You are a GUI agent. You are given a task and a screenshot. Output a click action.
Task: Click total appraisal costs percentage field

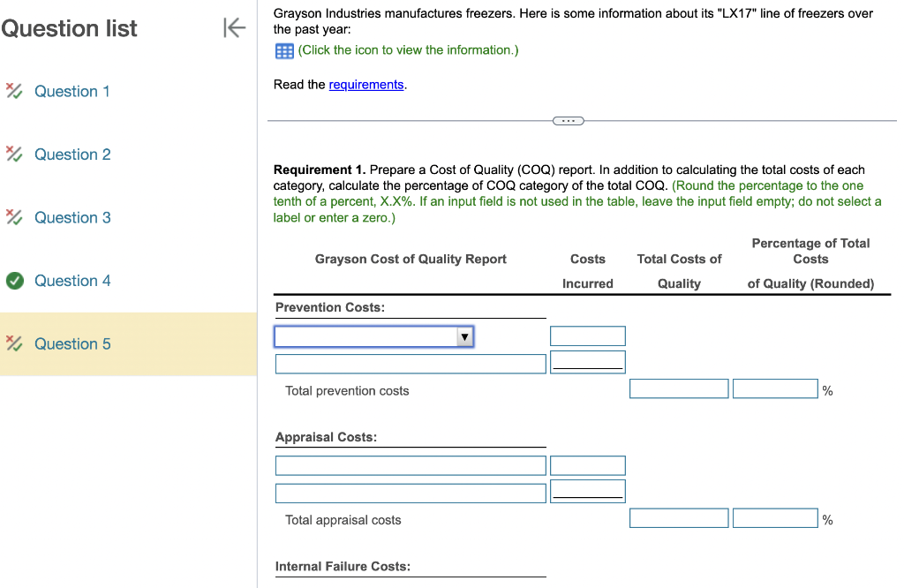pos(775,517)
